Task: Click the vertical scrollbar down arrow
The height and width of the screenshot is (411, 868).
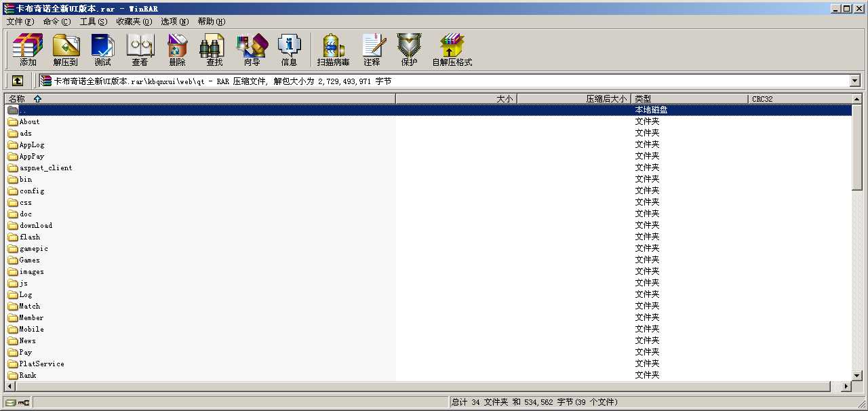Action: (x=857, y=375)
